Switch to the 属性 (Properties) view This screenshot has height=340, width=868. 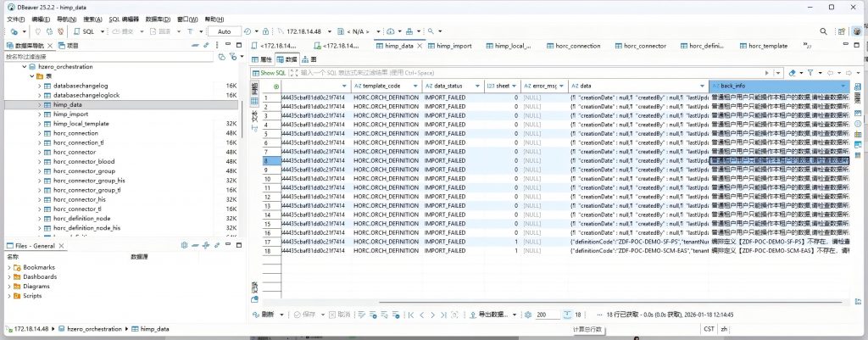pos(264,59)
